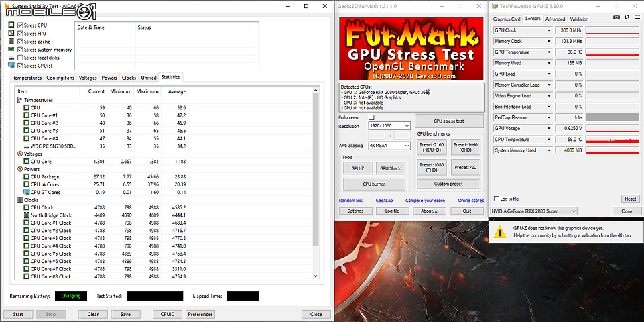Open the Memory Clock sensor dropdown arrow
The height and width of the screenshot is (322, 644).
(x=549, y=41)
